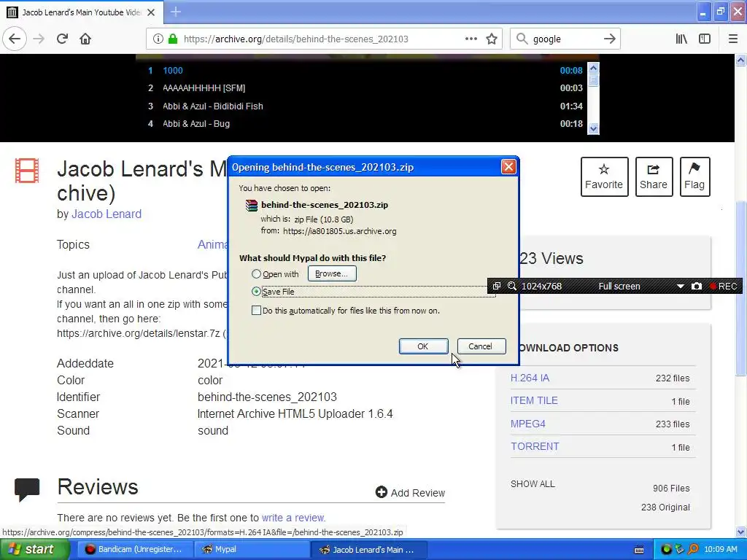Click the Share button

click(654, 176)
